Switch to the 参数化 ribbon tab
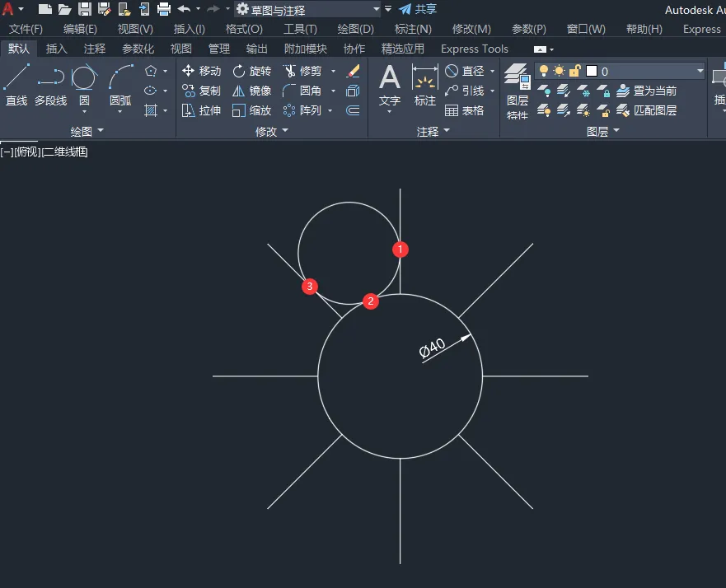 click(138, 49)
